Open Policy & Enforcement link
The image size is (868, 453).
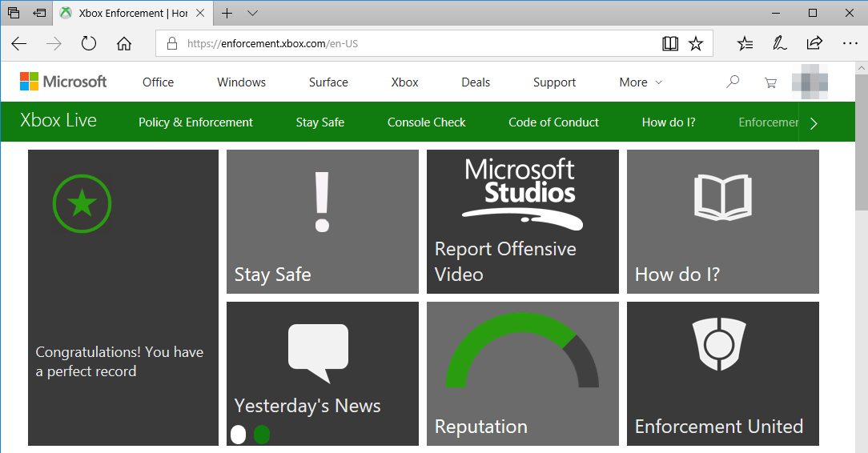click(195, 122)
